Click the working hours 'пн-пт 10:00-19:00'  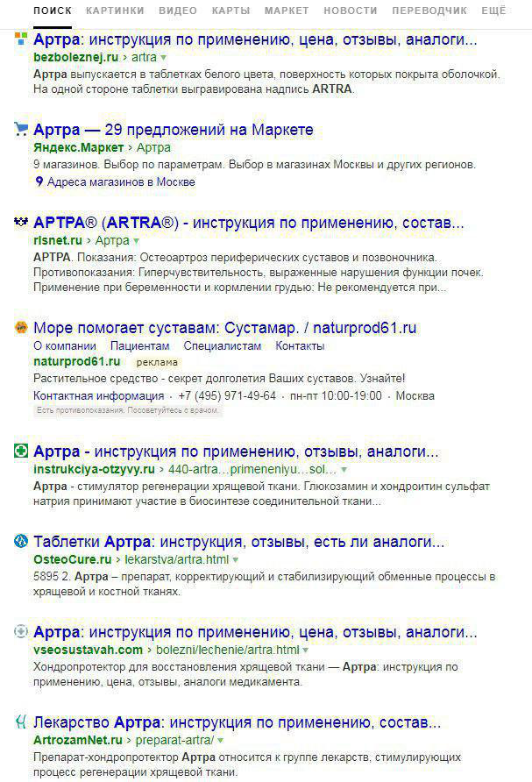[x=336, y=396]
